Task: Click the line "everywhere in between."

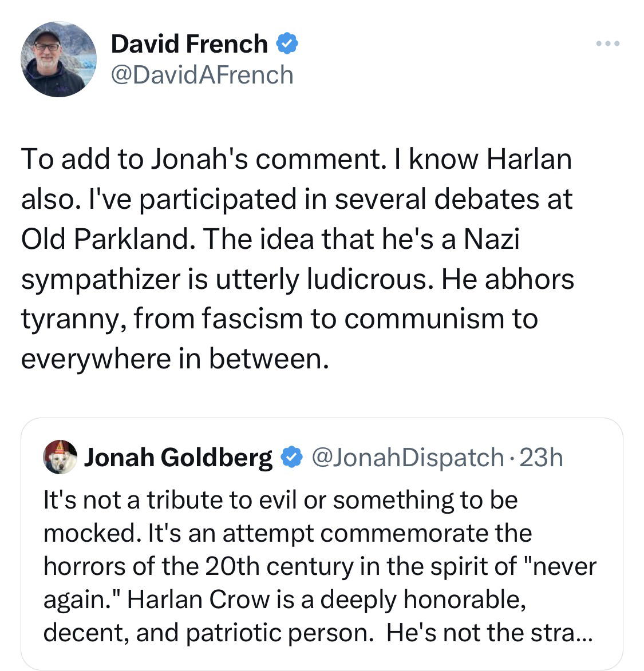Action: [175, 358]
